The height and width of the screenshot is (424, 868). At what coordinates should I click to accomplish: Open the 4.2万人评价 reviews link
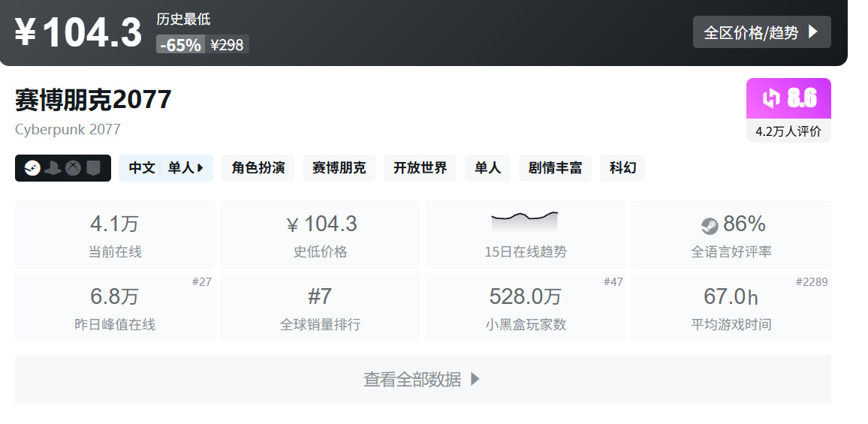click(x=788, y=132)
